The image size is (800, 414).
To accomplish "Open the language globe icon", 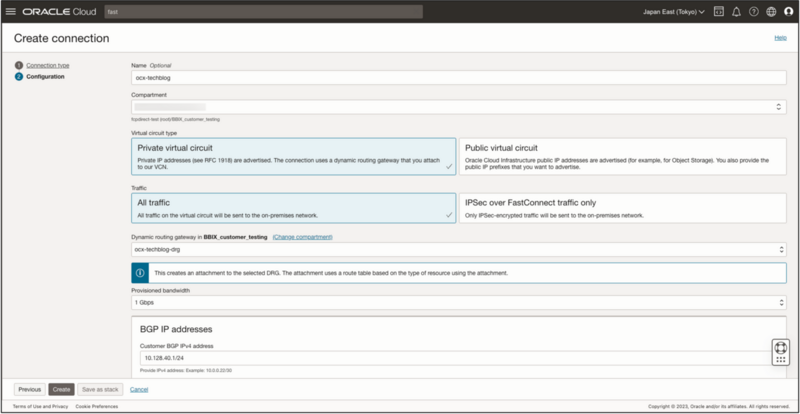I will point(771,12).
